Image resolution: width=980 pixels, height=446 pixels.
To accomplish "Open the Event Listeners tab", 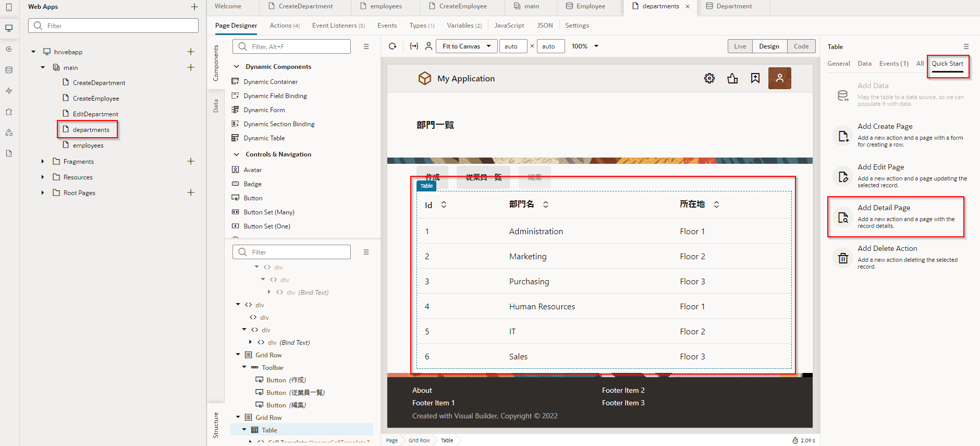I will [x=338, y=26].
